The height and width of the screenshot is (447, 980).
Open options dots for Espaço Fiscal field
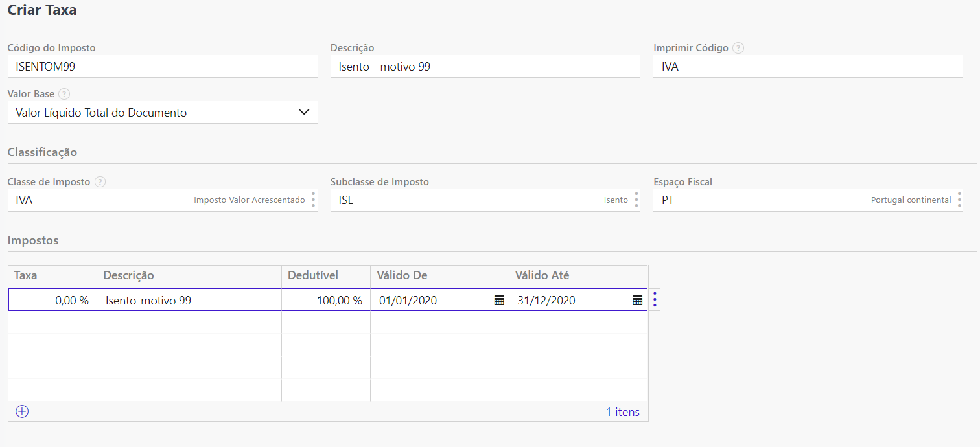[x=959, y=200]
